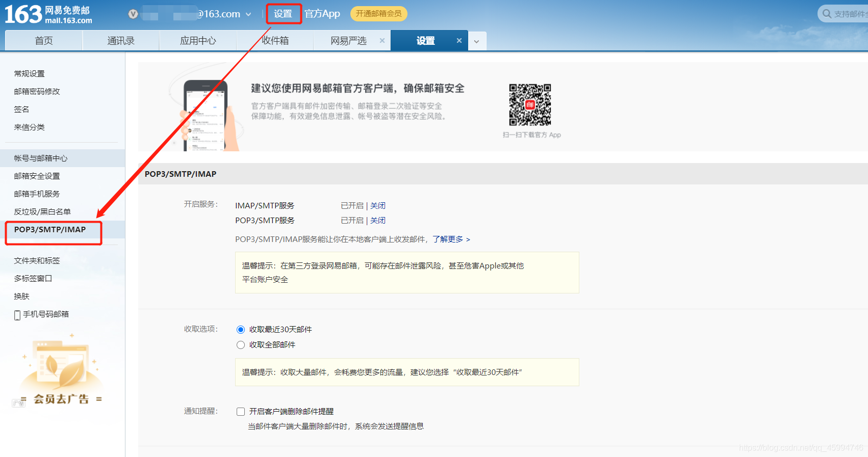Click 关闭 for IMAP/SMTP服务

pyautogui.click(x=378, y=205)
